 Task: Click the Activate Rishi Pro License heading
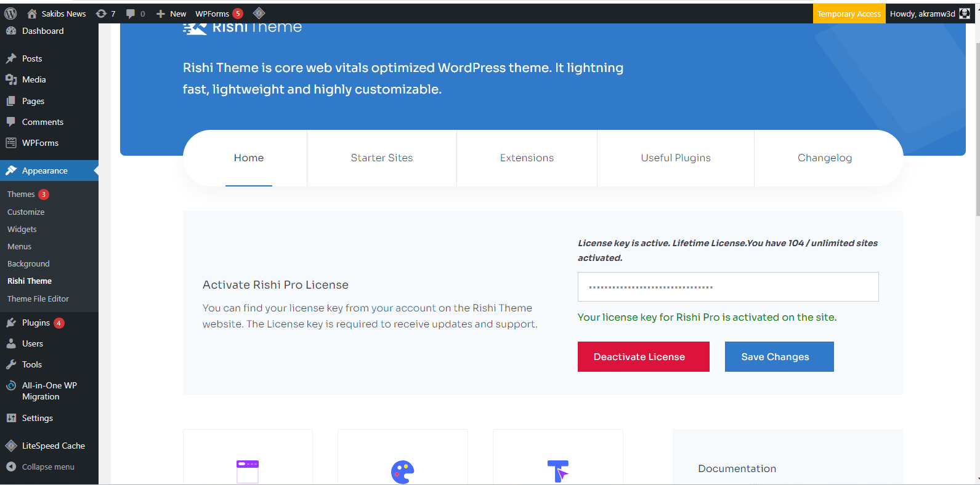[275, 285]
